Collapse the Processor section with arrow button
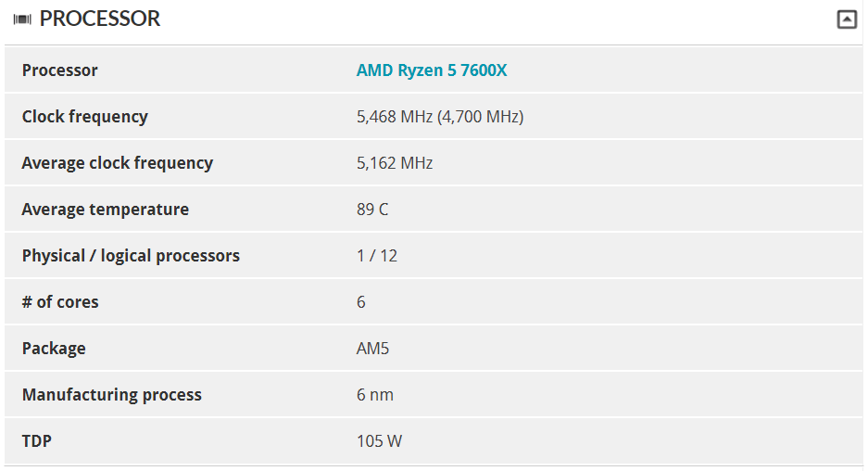Image resolution: width=868 pixels, height=471 pixels. tap(847, 19)
